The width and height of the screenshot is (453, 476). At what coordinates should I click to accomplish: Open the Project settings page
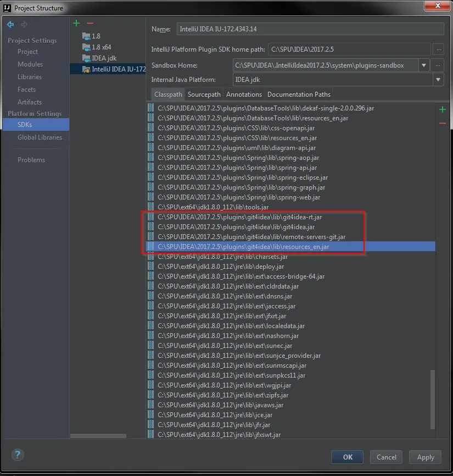(x=27, y=52)
